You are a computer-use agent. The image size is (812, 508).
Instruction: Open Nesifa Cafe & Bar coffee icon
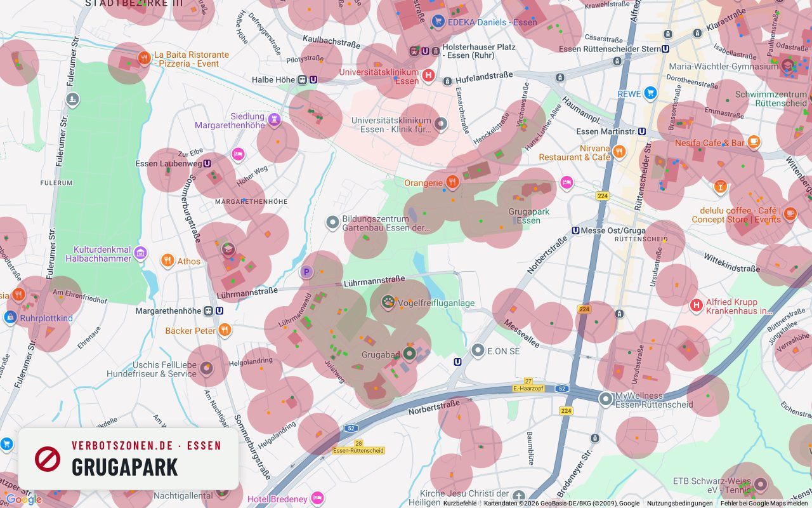click(754, 142)
